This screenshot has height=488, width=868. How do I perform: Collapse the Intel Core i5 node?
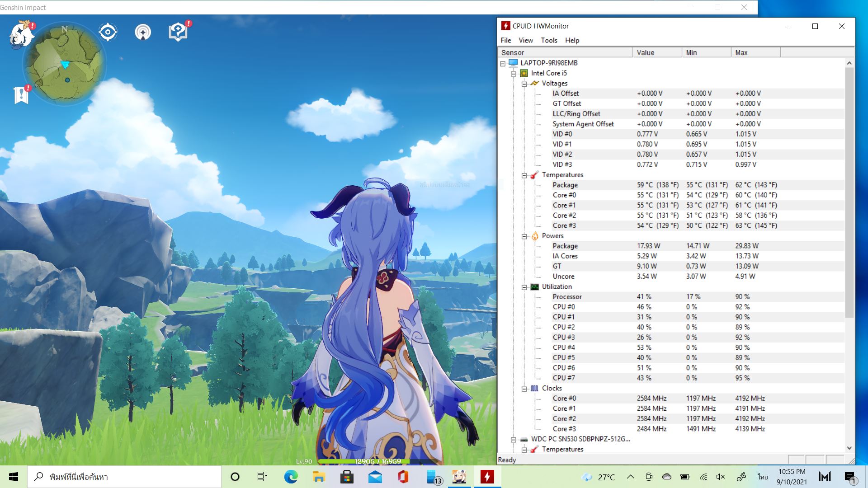point(514,74)
